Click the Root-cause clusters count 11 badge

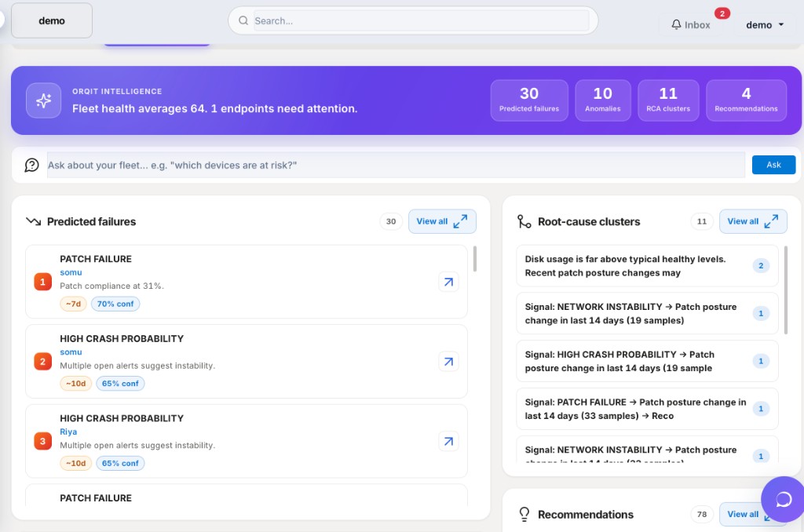click(702, 221)
